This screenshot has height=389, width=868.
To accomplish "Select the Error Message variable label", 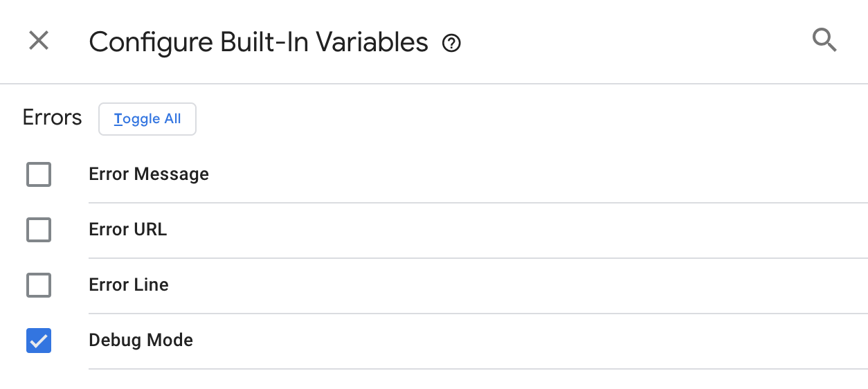I will click(149, 174).
